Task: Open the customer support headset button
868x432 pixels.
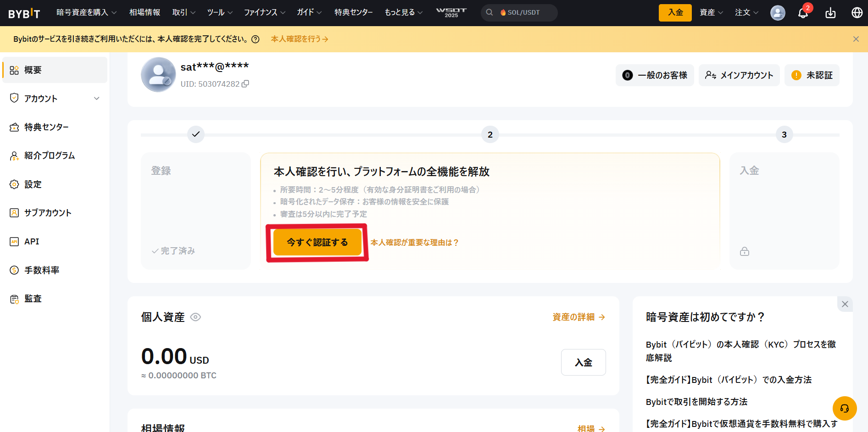Action: [x=844, y=408]
